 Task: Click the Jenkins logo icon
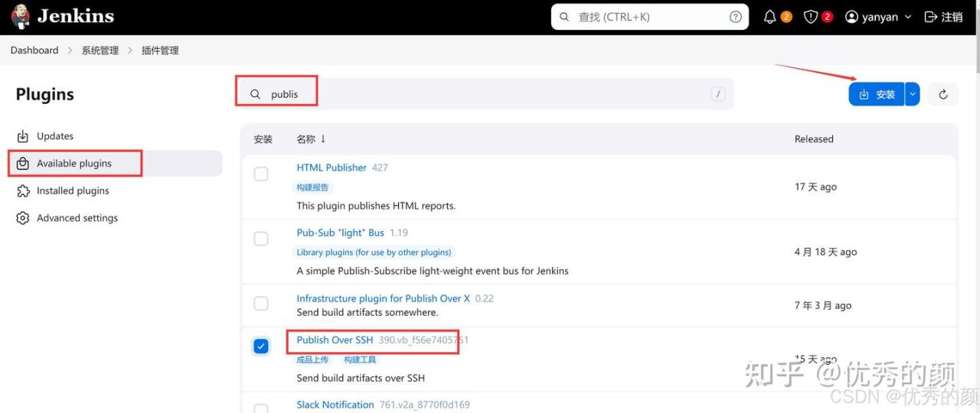(x=21, y=16)
